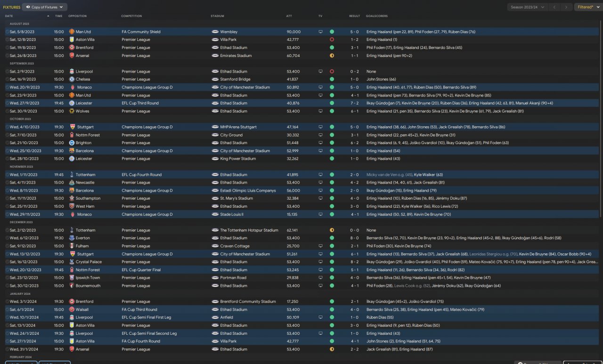Image resolution: width=603 pixels, height=364 pixels.
Task: Click the Barcelona badge on 25/10/2023 row
Action: [72, 151]
